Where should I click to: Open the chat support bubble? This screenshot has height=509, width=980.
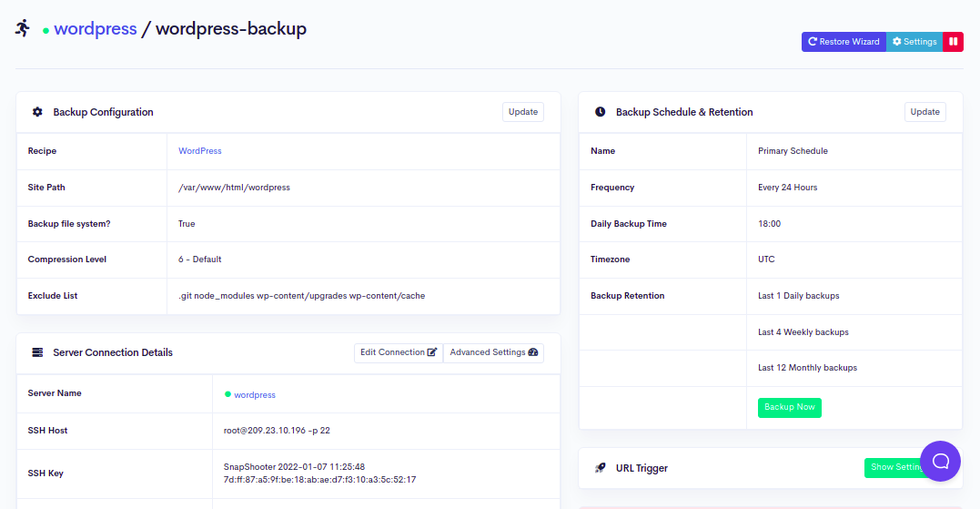coord(940,462)
